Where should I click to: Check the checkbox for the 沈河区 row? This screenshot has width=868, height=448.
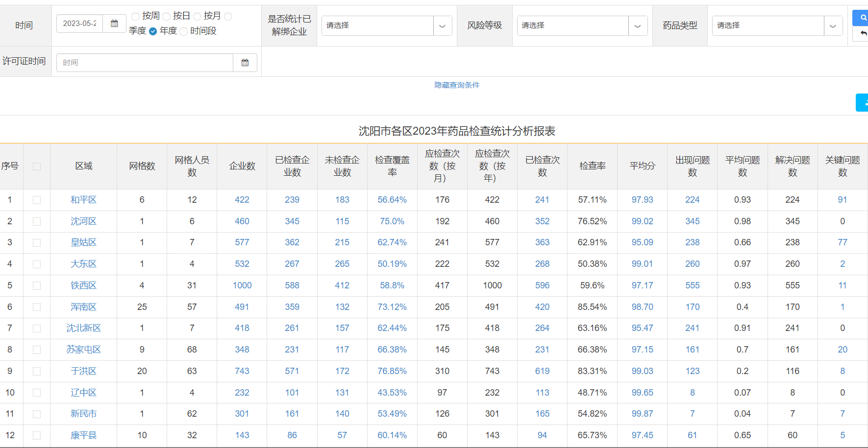tap(37, 222)
